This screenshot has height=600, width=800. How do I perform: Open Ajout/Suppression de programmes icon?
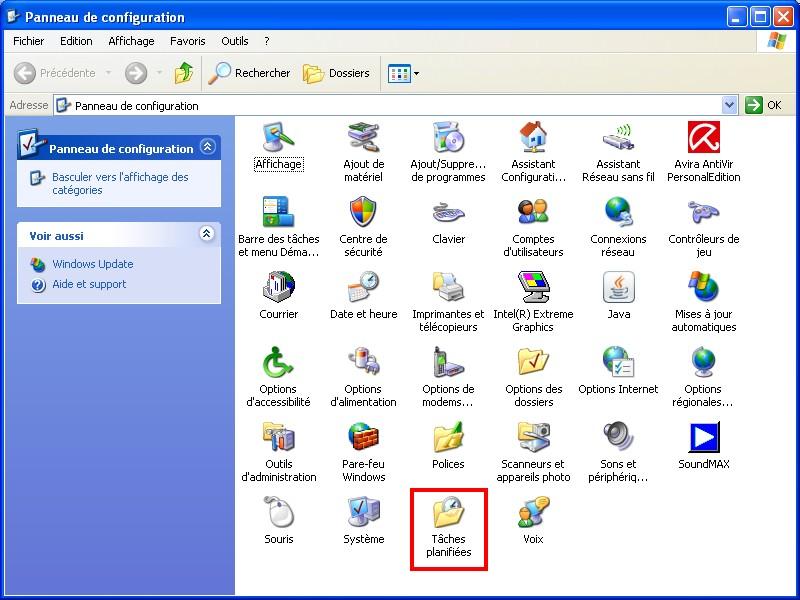448,138
